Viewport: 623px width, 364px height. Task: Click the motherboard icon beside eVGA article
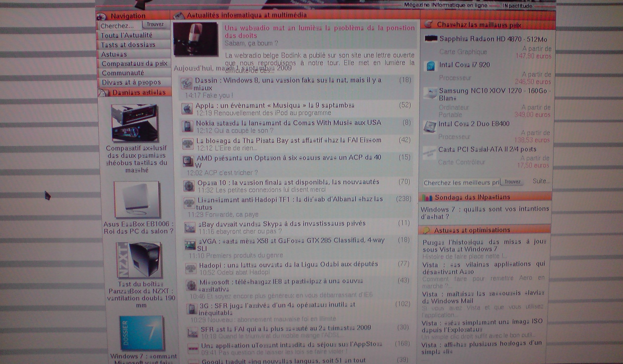pyautogui.click(x=190, y=244)
